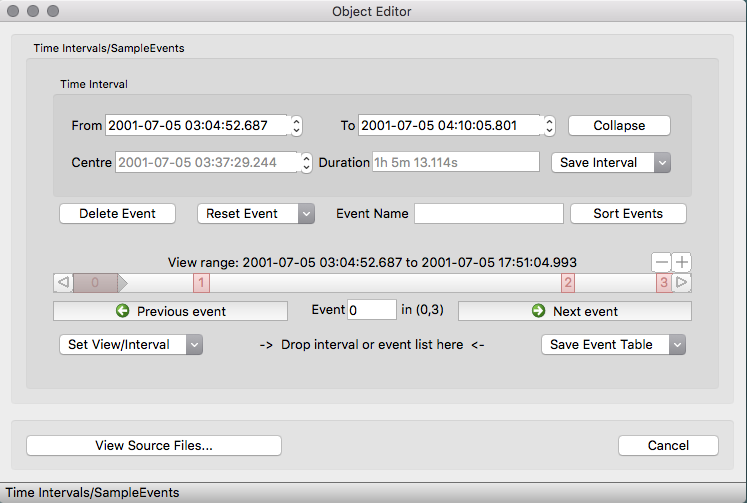Click the Event Name text field

(x=489, y=213)
